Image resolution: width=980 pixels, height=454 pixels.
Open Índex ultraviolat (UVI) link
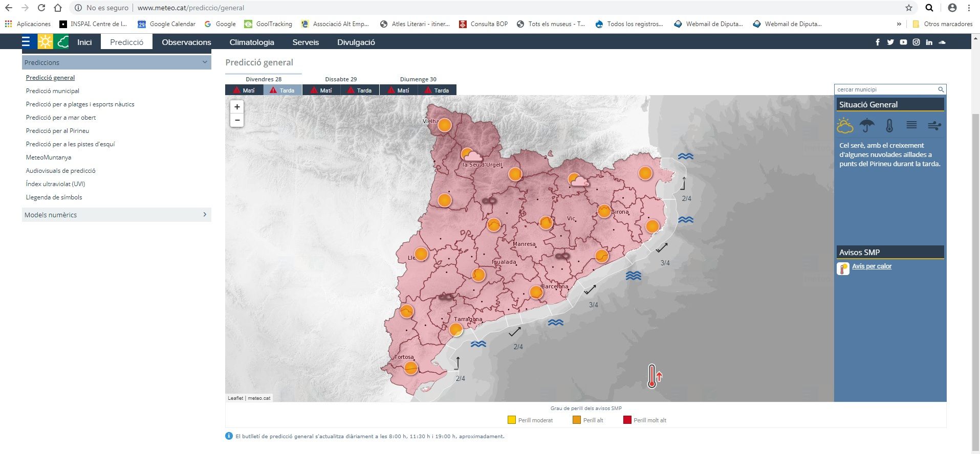[x=55, y=184]
